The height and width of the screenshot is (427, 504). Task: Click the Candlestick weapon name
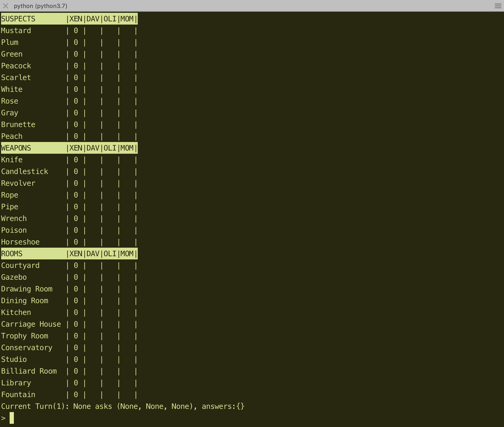[25, 172]
